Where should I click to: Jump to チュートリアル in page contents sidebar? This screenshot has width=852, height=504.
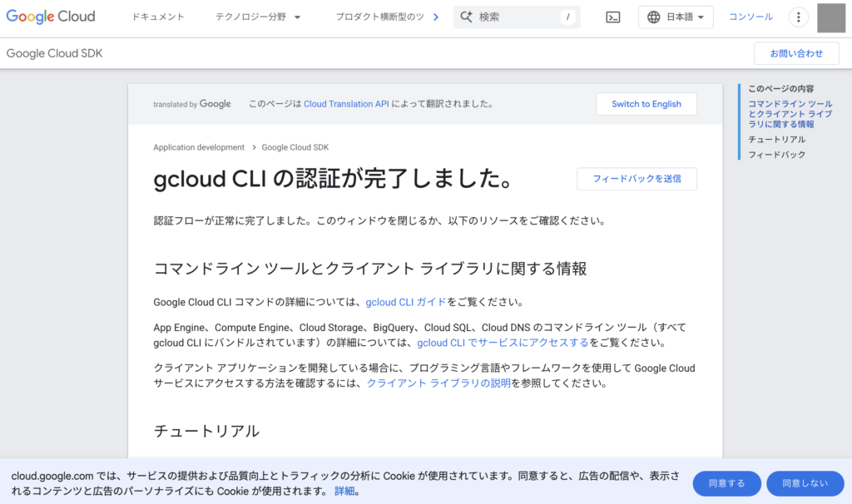point(776,140)
